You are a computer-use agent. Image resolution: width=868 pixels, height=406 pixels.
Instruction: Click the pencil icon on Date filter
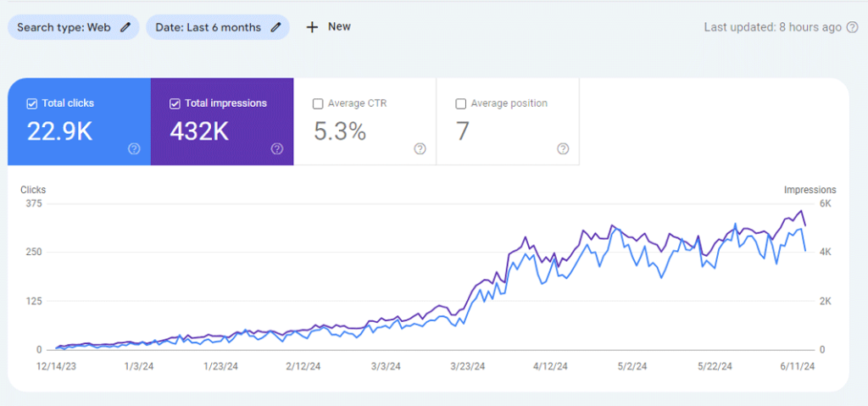click(x=275, y=27)
